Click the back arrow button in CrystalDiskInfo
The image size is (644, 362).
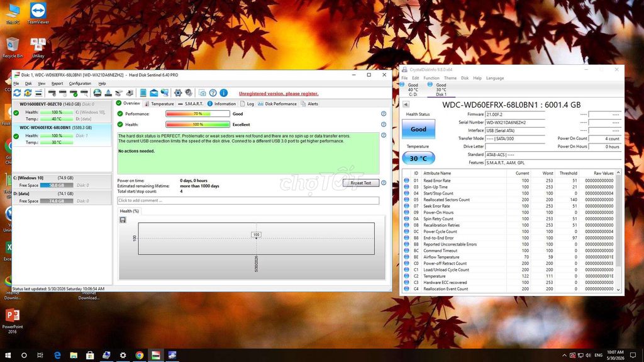pos(406,105)
